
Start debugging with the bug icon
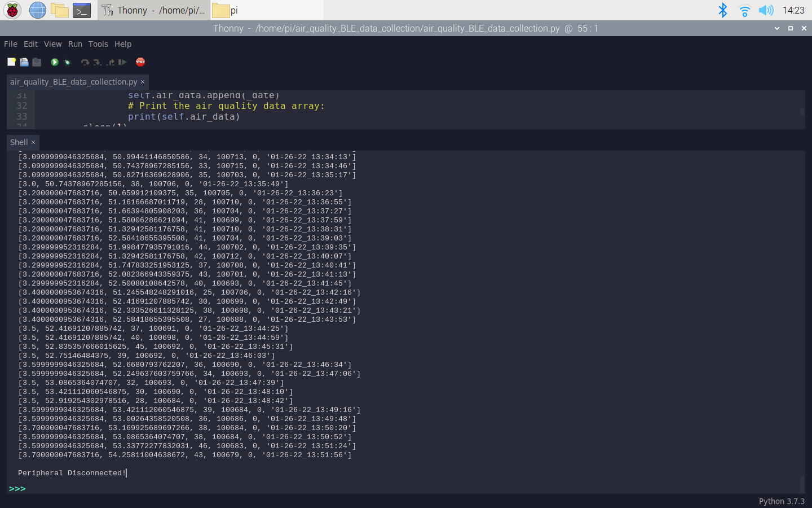tap(67, 62)
